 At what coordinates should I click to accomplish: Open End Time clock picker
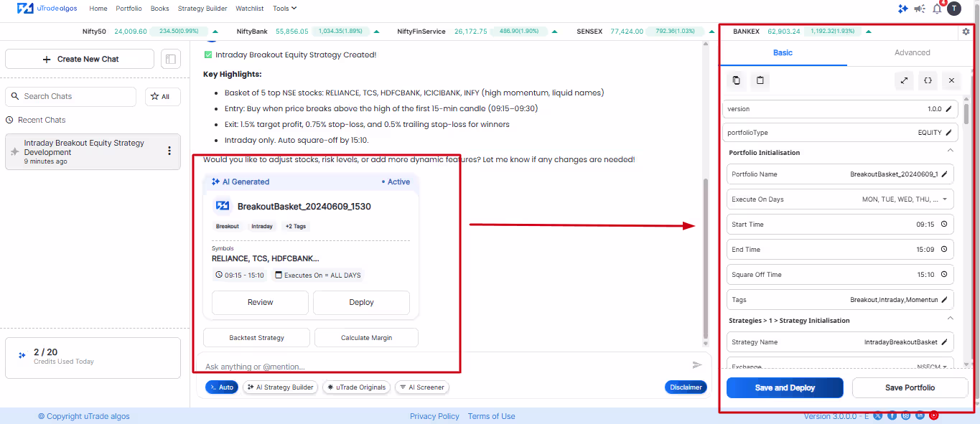pos(943,250)
